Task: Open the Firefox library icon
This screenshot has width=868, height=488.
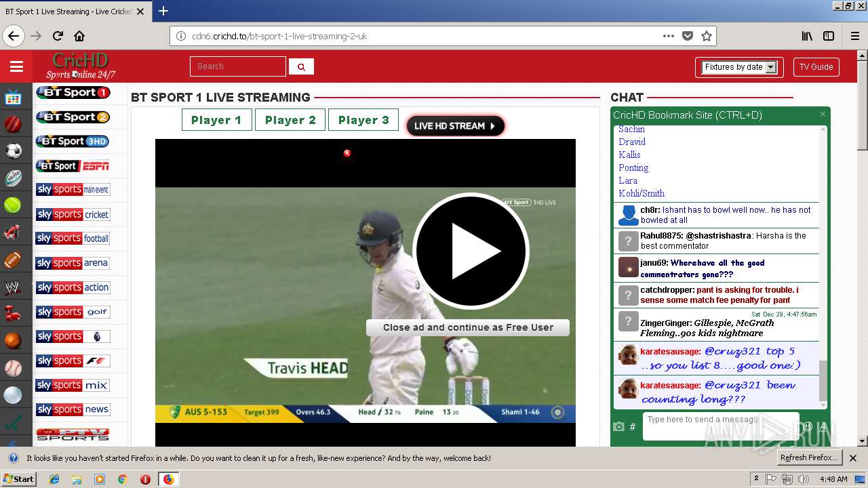Action: tap(807, 36)
